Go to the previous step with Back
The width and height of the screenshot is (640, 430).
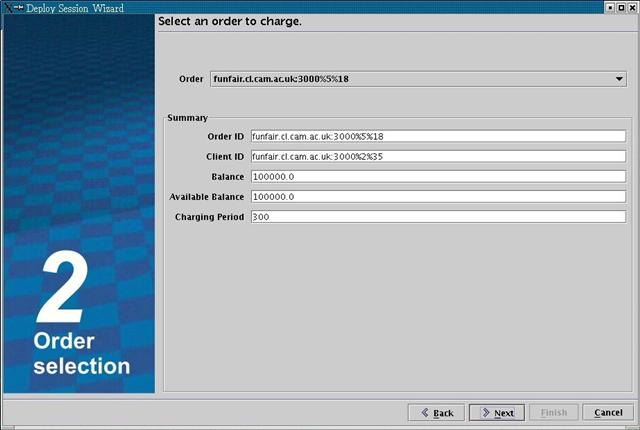point(436,412)
